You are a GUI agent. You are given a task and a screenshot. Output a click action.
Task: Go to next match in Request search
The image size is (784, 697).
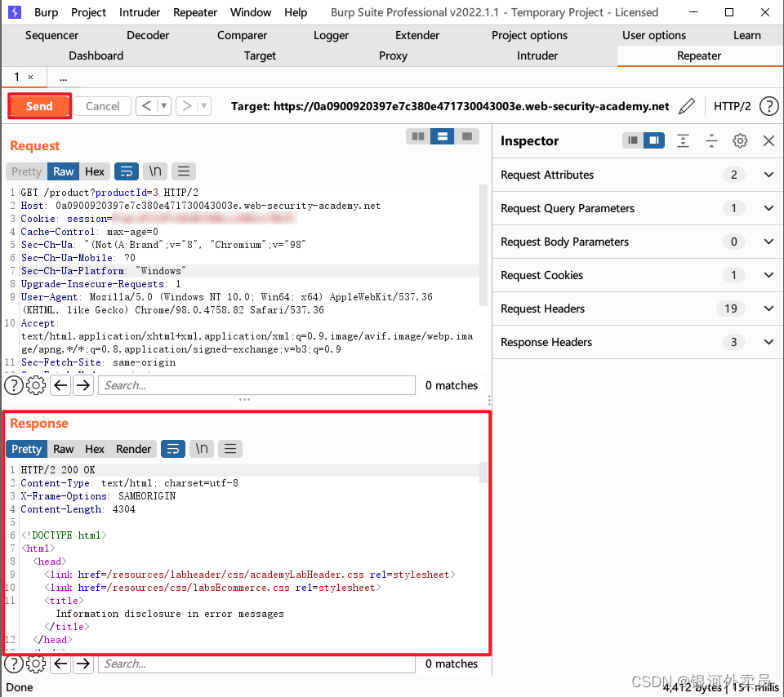(83, 385)
